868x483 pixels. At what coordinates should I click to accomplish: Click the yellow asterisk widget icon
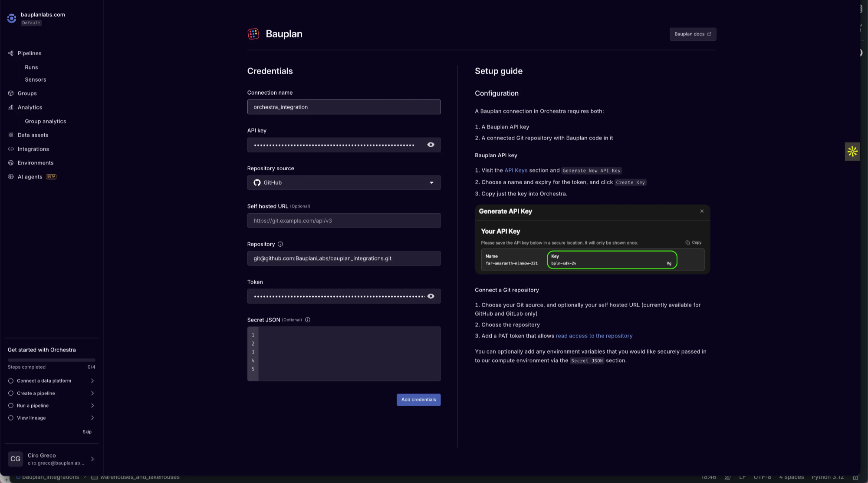coord(852,152)
